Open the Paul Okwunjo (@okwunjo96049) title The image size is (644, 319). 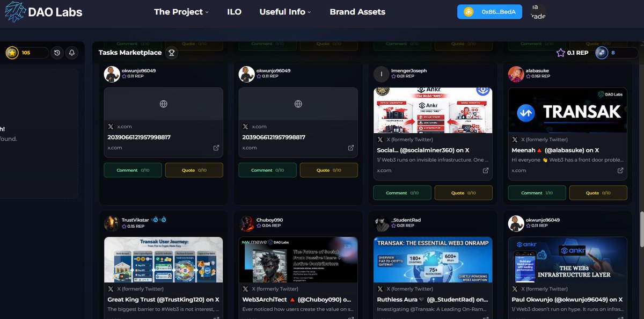567,300
